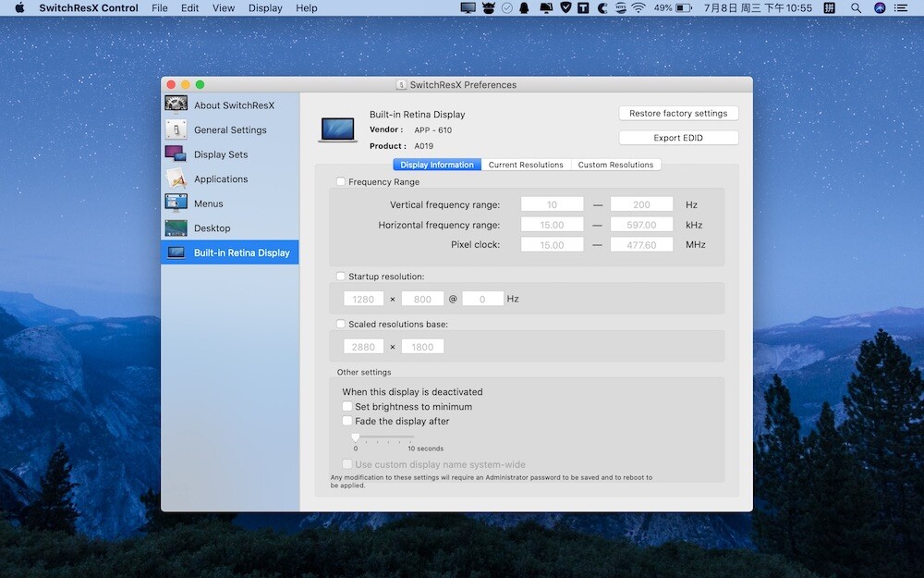Check Set brightness to minimum
Viewport: 924px width, 578px height.
[x=347, y=406]
